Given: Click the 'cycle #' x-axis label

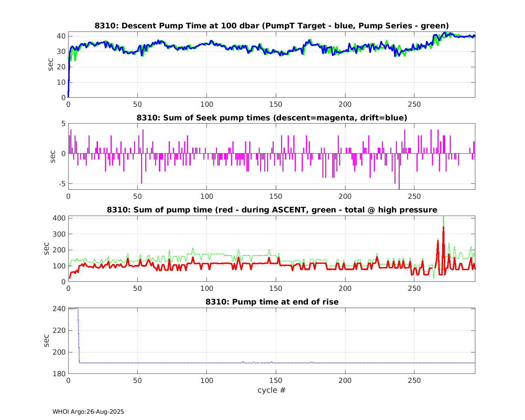Looking at the screenshot, I should pyautogui.click(x=272, y=390).
